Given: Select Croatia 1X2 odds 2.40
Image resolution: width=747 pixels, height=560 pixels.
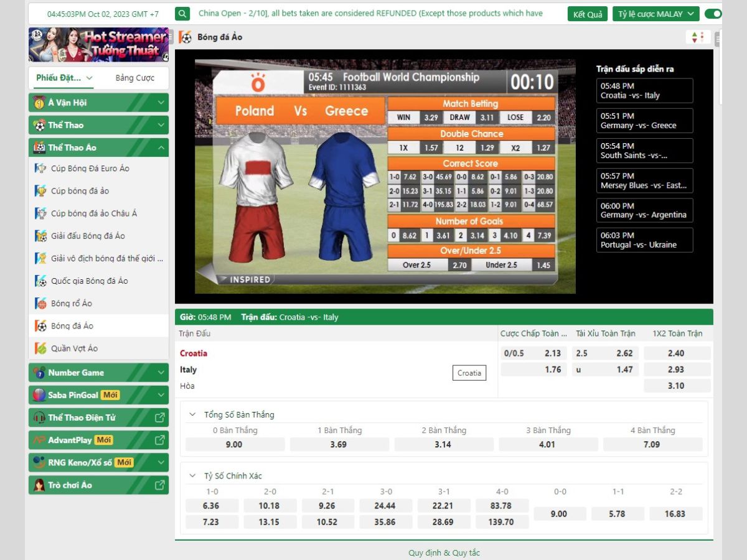Looking at the screenshot, I should pos(677,353).
